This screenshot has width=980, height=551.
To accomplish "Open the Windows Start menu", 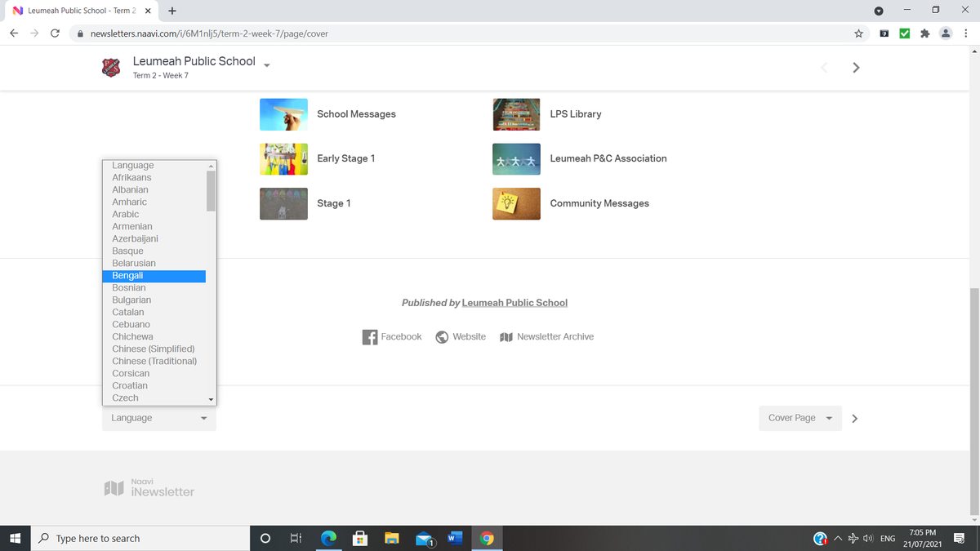I will [x=15, y=539].
